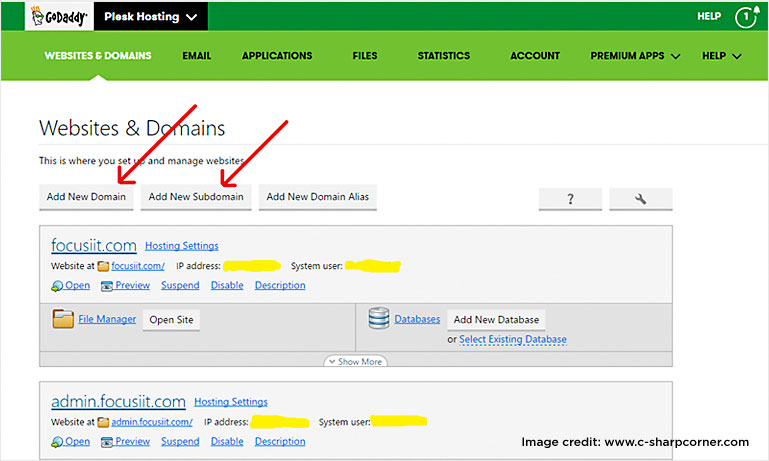Viewport: 769px width, 461px height.
Task: Click the Open Site button
Action: pyautogui.click(x=171, y=320)
